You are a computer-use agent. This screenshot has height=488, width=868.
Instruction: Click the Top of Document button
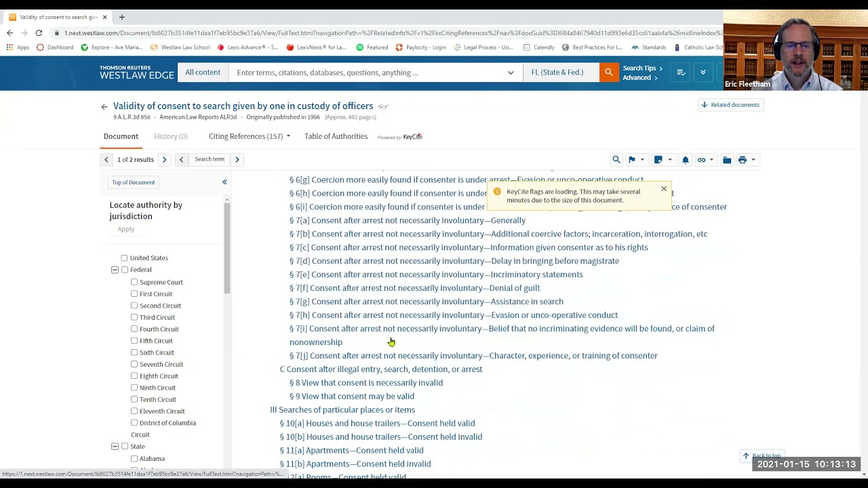tap(134, 182)
